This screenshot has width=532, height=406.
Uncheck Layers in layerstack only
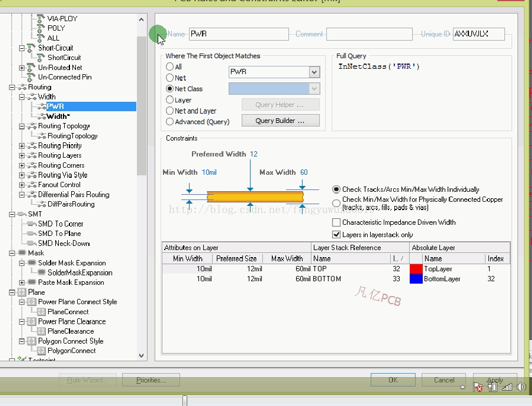tap(336, 234)
